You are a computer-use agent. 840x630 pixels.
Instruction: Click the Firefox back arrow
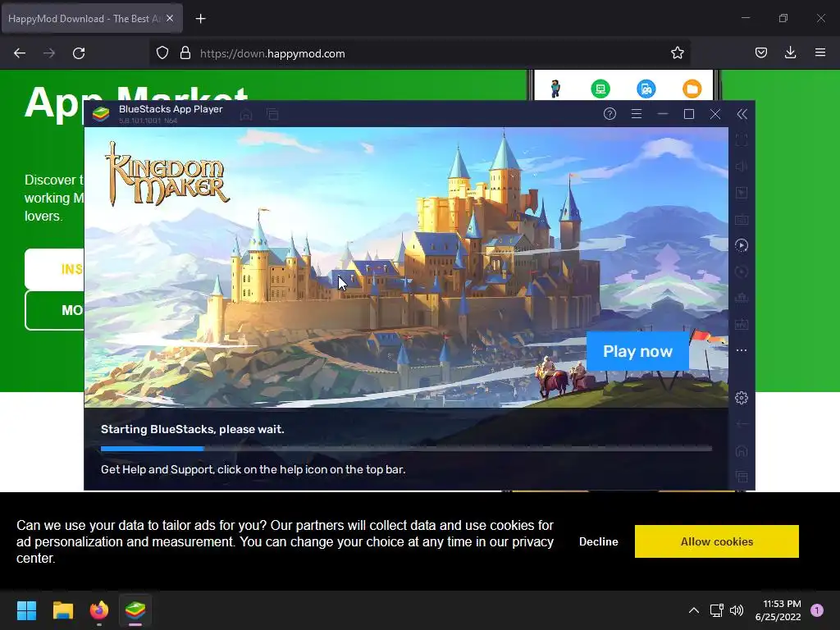20,53
